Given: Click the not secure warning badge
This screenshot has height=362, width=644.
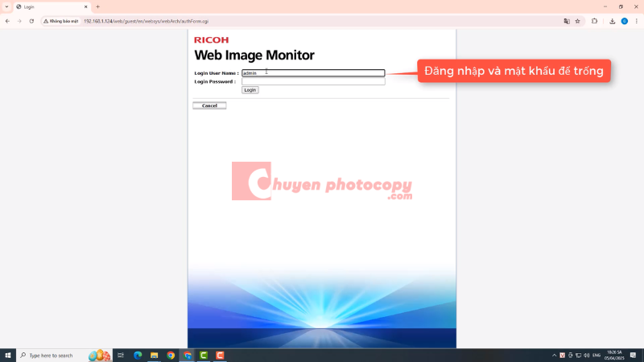Looking at the screenshot, I should point(61,21).
